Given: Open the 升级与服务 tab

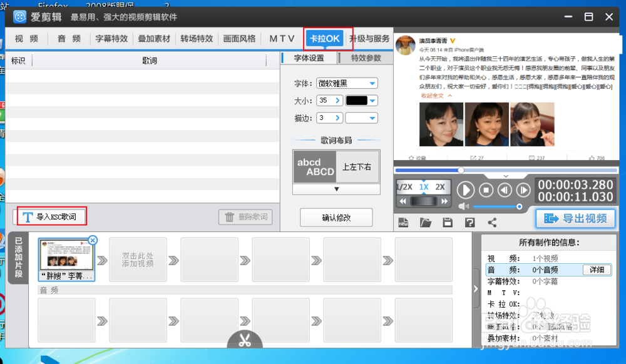Looking at the screenshot, I should [369, 39].
